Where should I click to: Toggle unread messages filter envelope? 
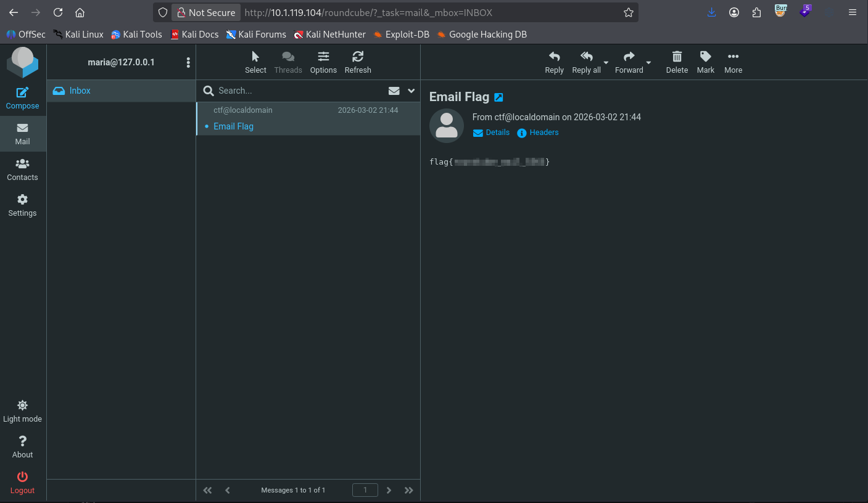tap(394, 91)
